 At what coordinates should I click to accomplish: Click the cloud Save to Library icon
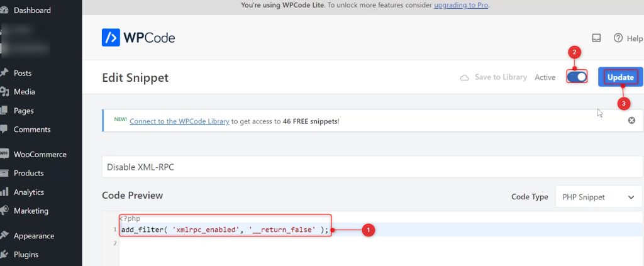465,77
